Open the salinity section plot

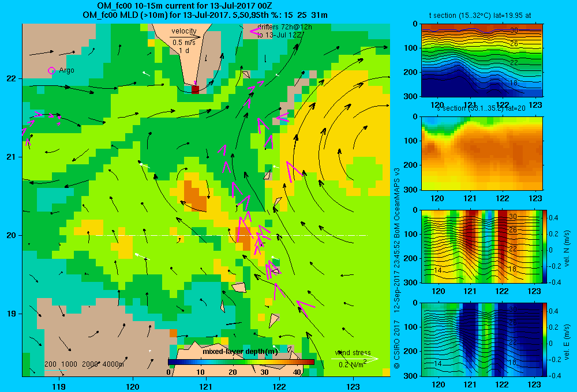coord(482,153)
